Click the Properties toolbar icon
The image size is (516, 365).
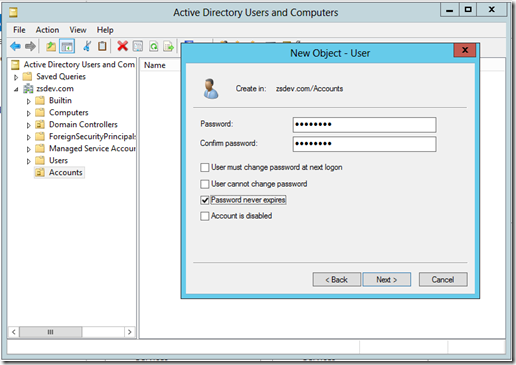pos(138,46)
